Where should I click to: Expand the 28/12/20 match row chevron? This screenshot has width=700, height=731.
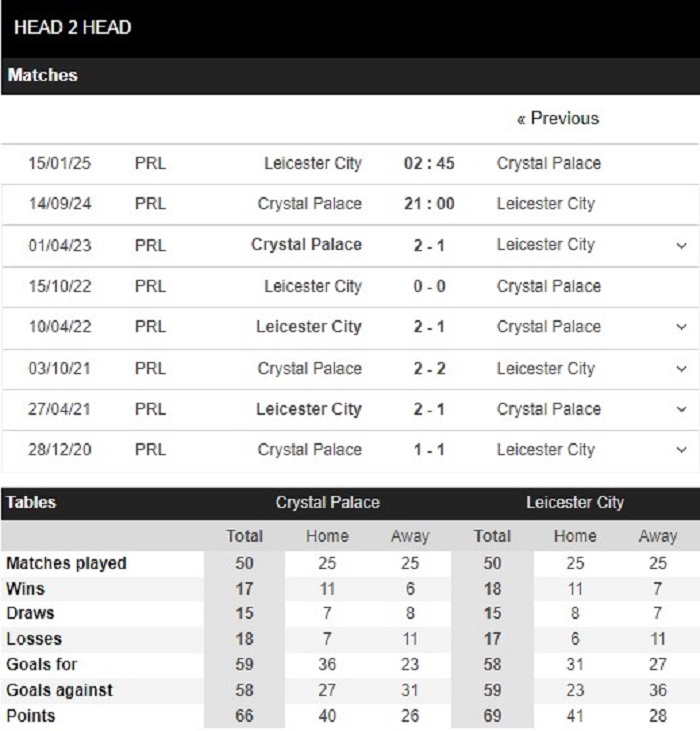[x=681, y=450]
